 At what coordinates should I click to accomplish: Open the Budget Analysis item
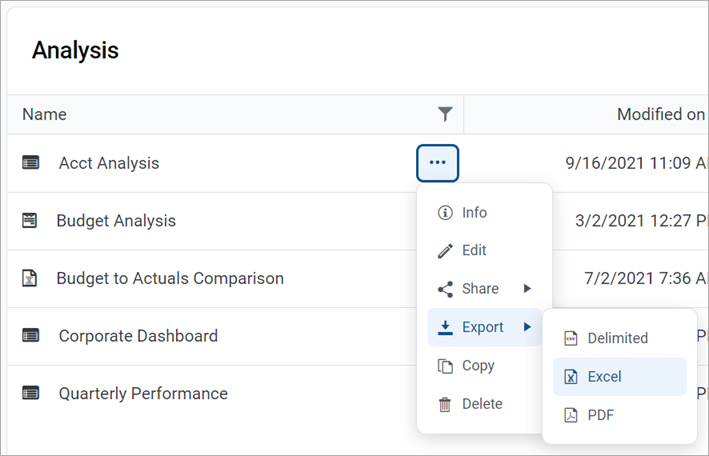tap(116, 221)
